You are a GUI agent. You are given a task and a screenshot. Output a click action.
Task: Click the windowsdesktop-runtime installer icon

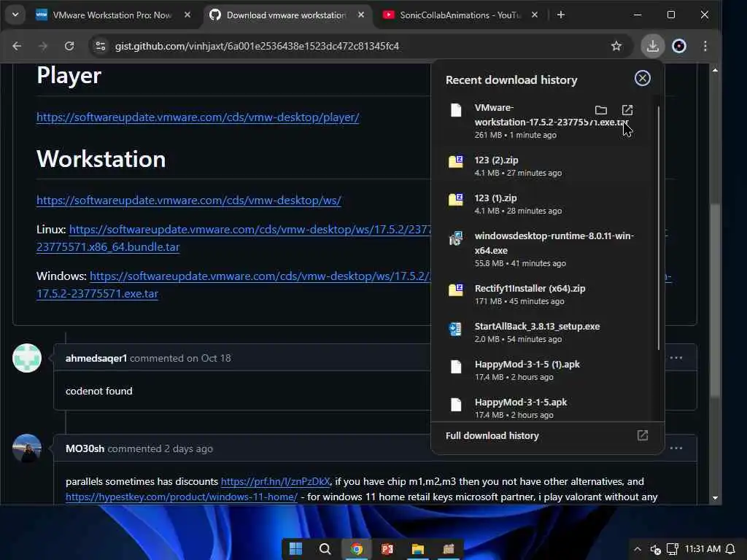455,238
